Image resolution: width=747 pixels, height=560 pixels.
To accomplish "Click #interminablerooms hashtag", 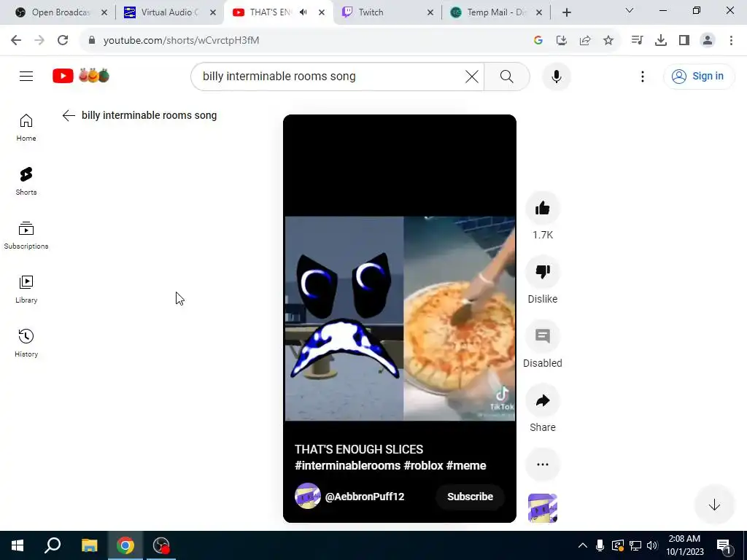I will click(x=347, y=466).
